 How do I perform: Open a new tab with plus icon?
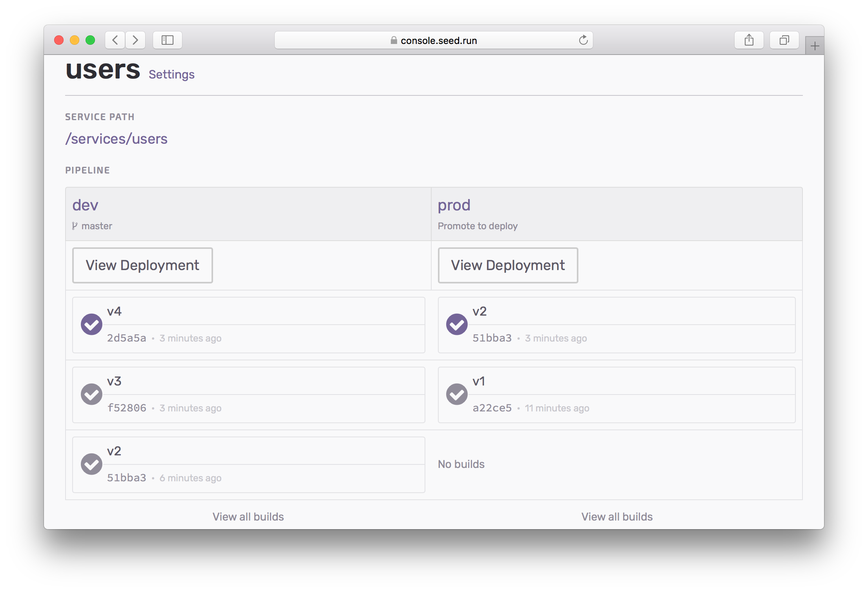[815, 46]
